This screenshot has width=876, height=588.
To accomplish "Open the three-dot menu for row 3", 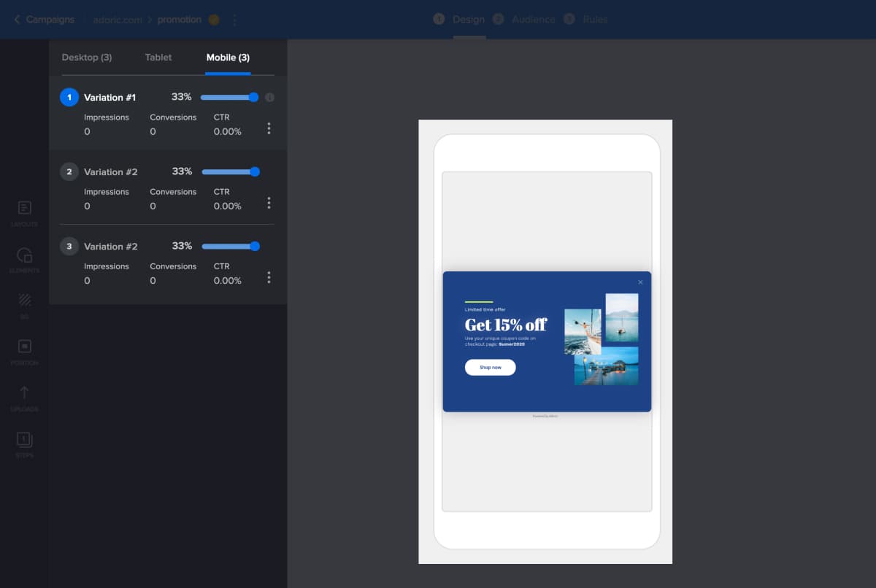I will coord(269,277).
